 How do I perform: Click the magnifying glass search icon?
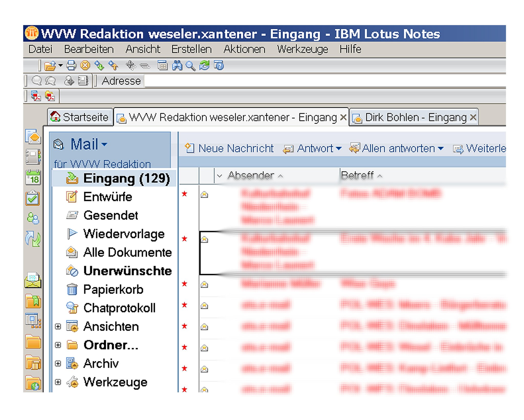click(x=190, y=66)
